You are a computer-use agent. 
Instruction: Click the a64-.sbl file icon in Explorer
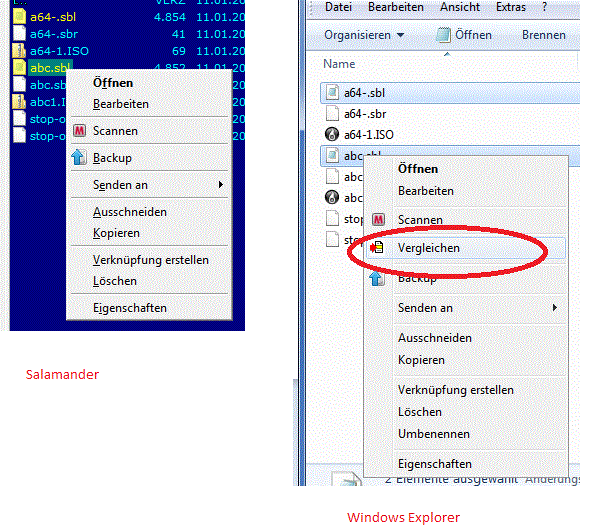click(x=332, y=93)
